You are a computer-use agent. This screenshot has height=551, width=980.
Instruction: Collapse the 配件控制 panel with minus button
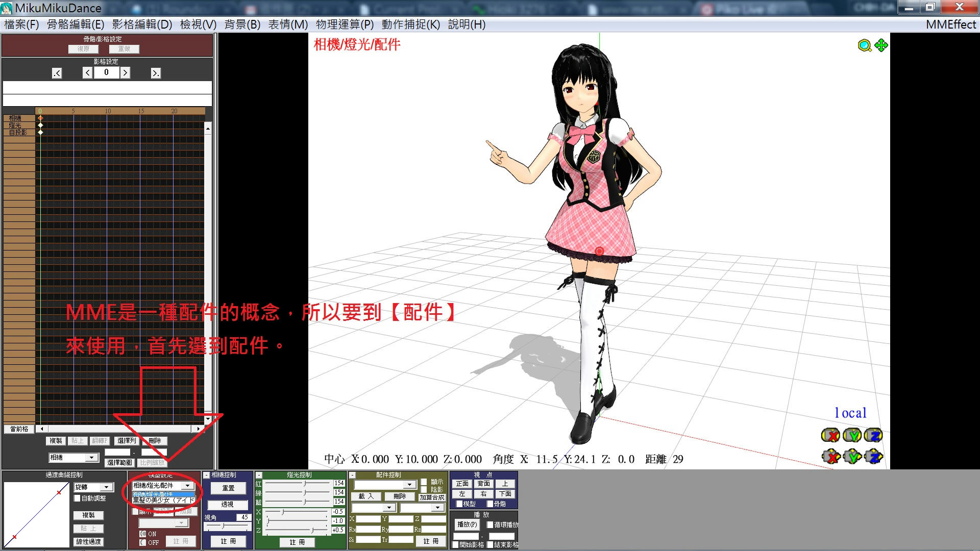(352, 475)
